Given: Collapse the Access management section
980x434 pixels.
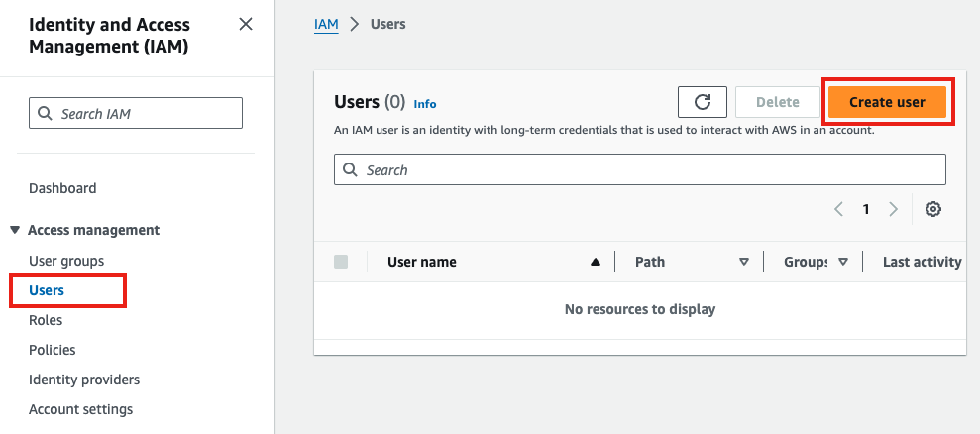Looking at the screenshot, I should [x=16, y=230].
